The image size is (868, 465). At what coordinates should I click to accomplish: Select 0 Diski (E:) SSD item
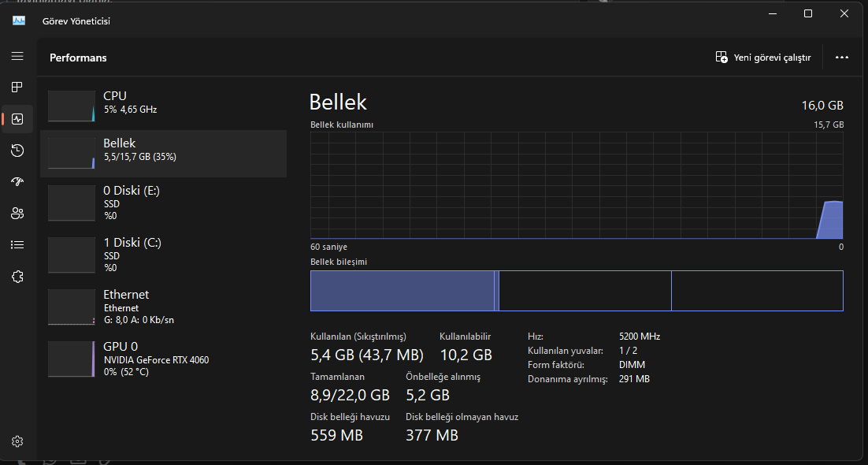click(x=163, y=203)
